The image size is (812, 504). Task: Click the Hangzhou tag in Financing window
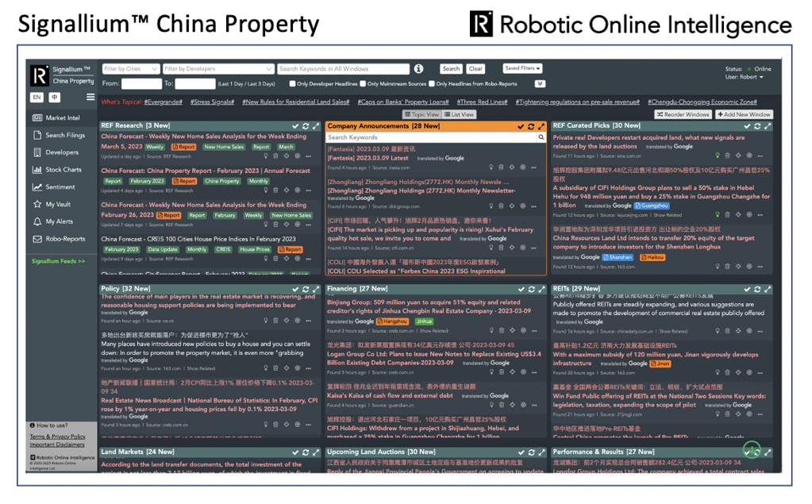point(392,321)
